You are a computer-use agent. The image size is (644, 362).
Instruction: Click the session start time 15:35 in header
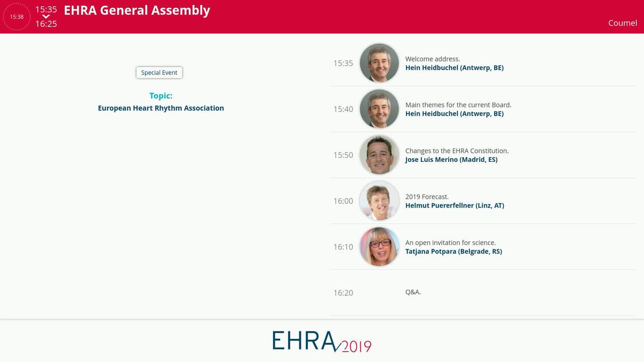point(46,9)
